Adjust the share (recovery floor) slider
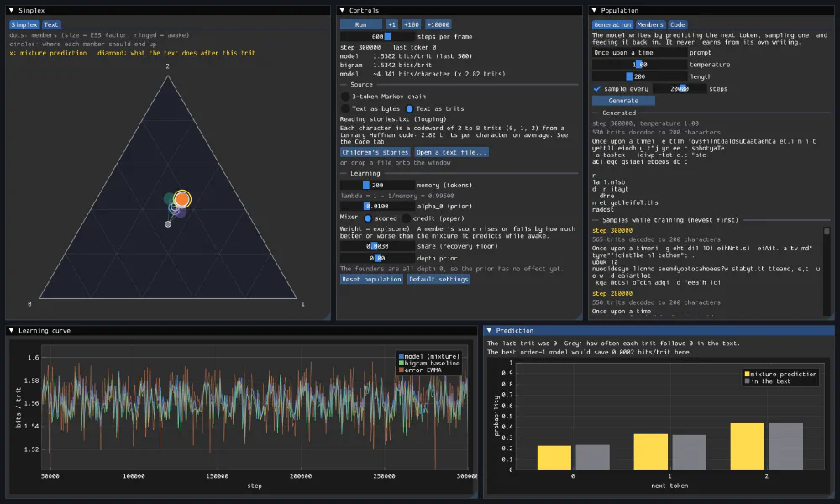Image resolution: width=840 pixels, height=504 pixels. pyautogui.click(x=377, y=246)
